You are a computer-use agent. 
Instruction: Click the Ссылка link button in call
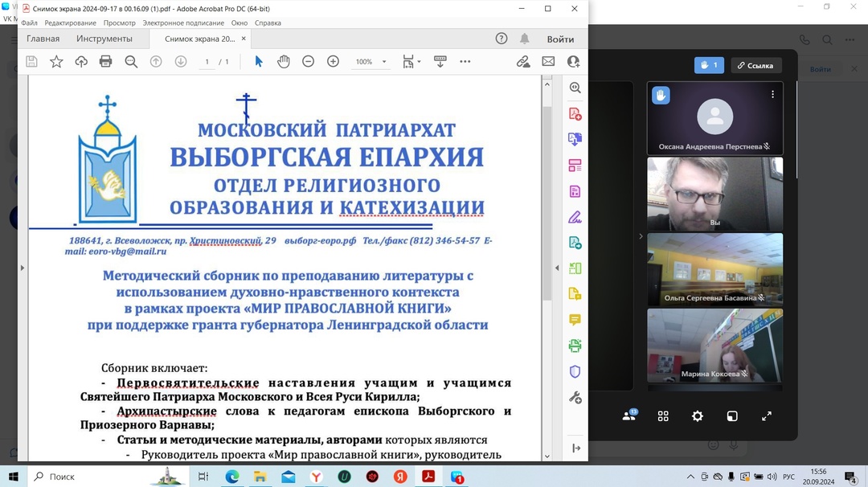click(x=755, y=65)
